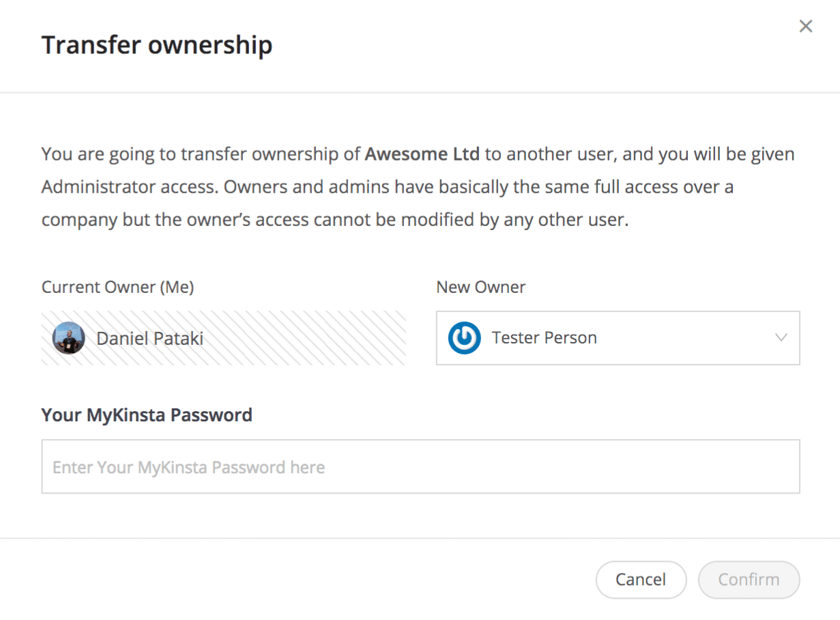Focus the MyKinsta Password input field
This screenshot has height=620, width=840.
coord(420,467)
